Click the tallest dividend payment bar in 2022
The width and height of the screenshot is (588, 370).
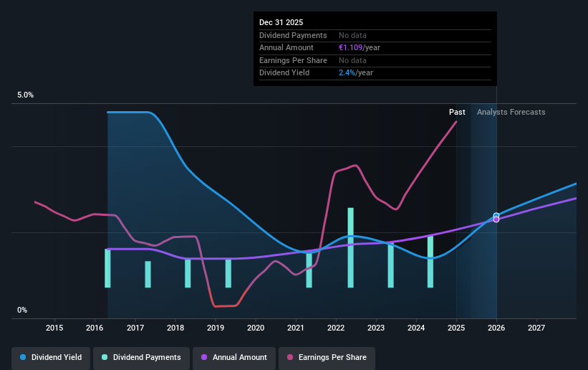tap(351, 248)
